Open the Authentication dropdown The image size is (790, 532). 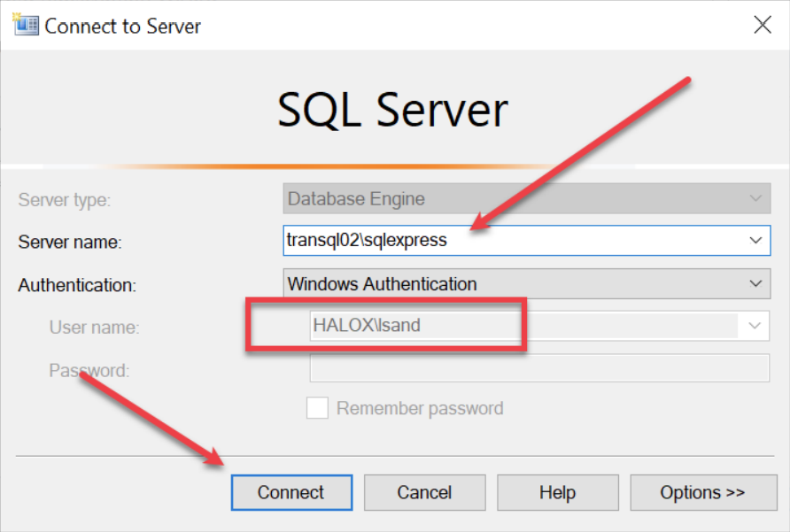click(x=526, y=283)
